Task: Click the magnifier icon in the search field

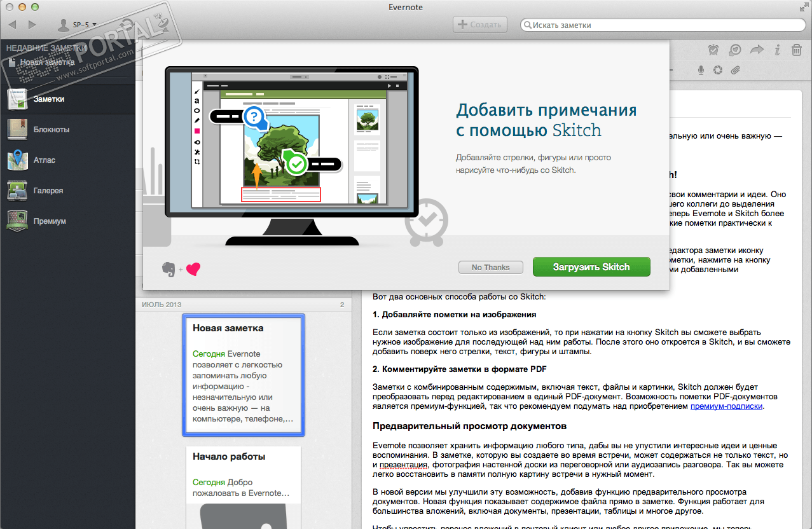Action: (x=527, y=25)
